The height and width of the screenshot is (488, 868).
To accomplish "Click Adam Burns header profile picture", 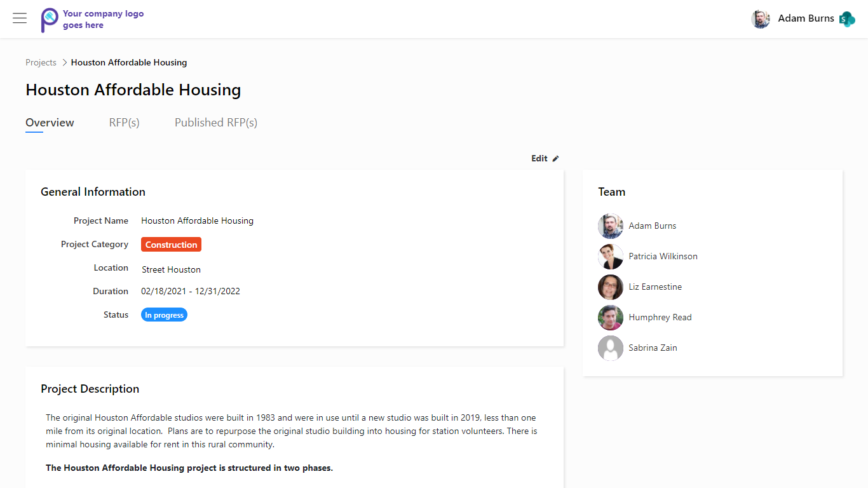I will tap(761, 19).
